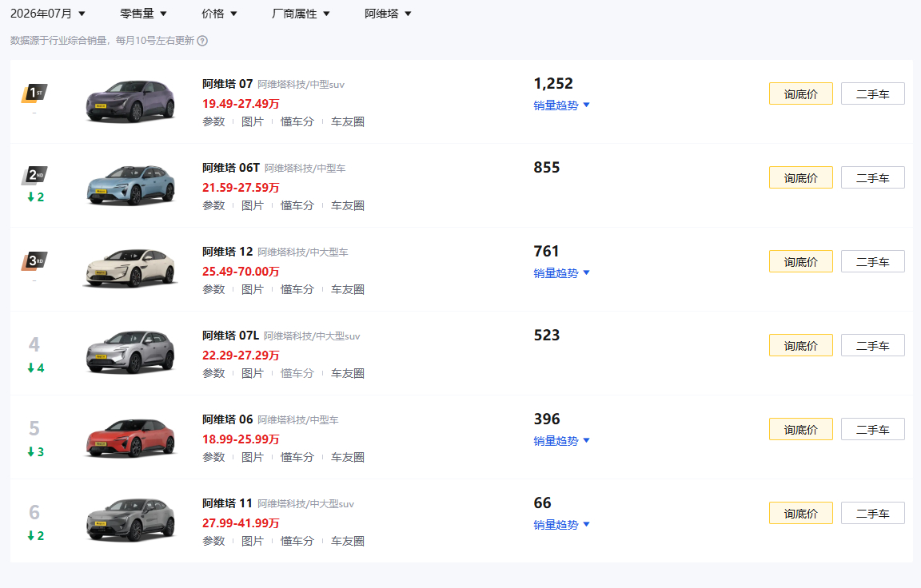Open the 阿维塔 07L model title link
The height and width of the screenshot is (588, 921).
[x=230, y=336]
